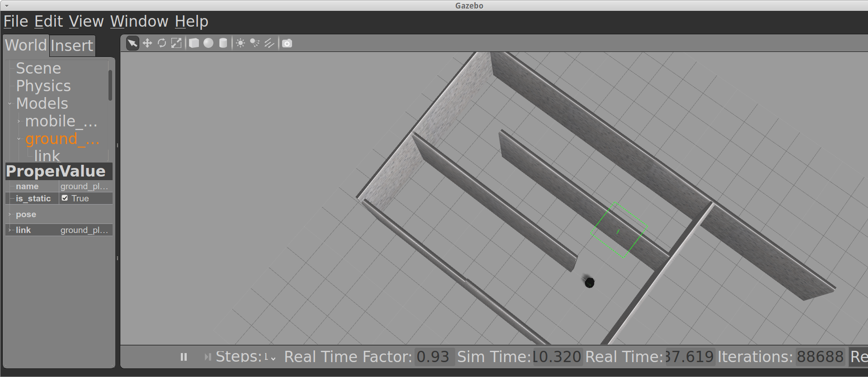
Task: Activate the rotate mode tool
Action: pyautogui.click(x=161, y=43)
